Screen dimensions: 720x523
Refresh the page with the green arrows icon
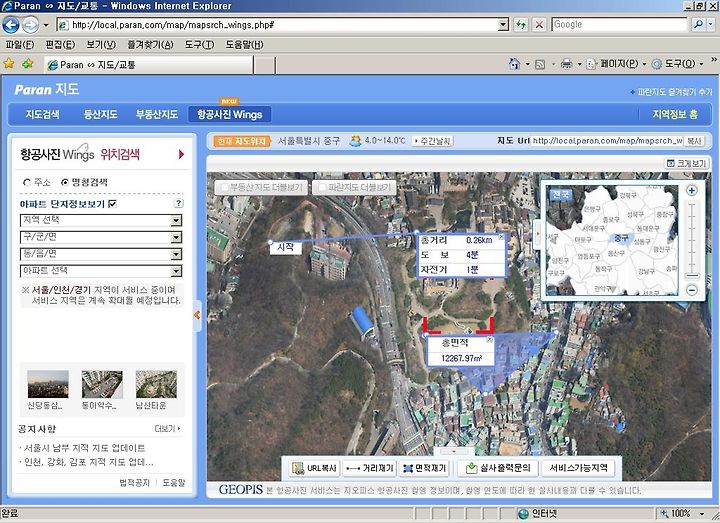521,25
